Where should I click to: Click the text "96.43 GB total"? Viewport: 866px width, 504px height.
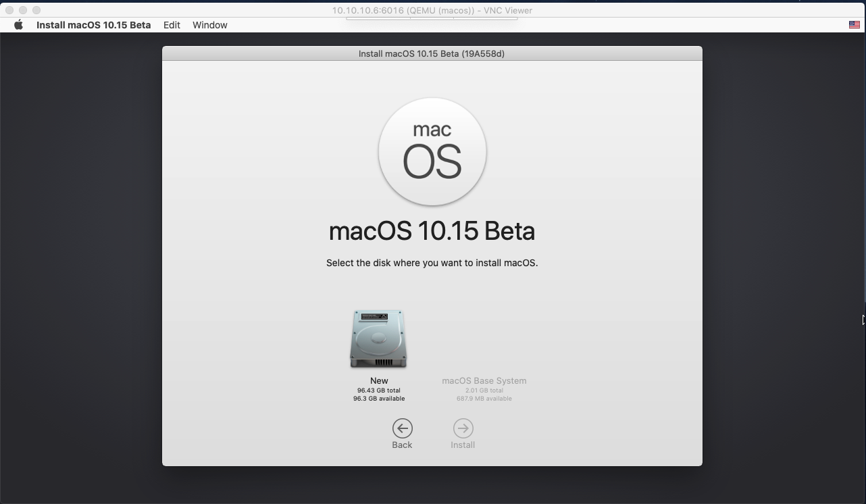click(x=379, y=390)
